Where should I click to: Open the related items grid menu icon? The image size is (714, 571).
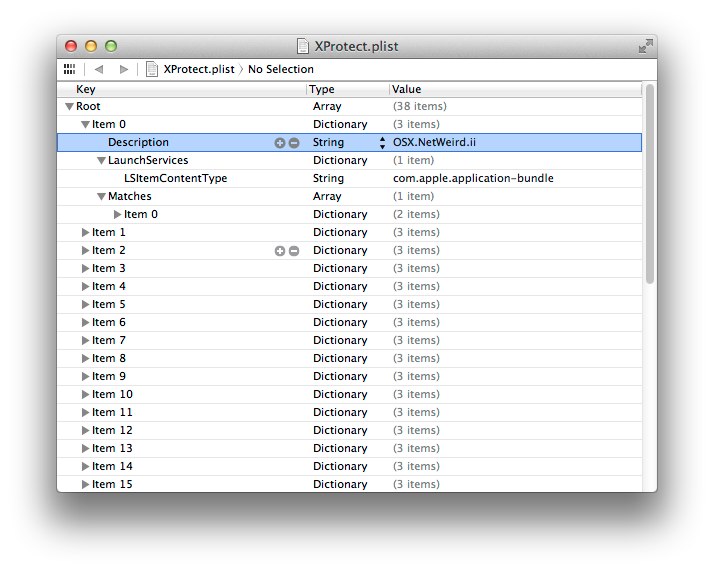pyautogui.click(x=69, y=69)
